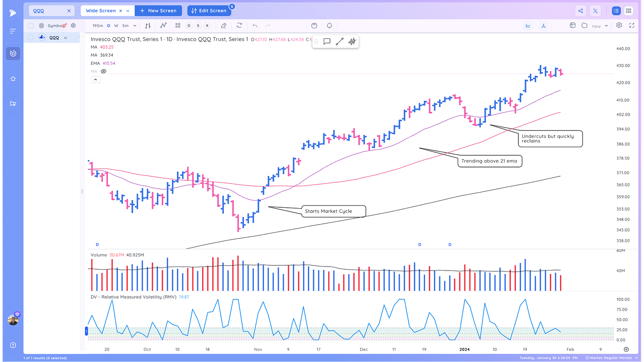Close the Wide Screen tab
The image size is (644, 362).
tap(121, 11)
